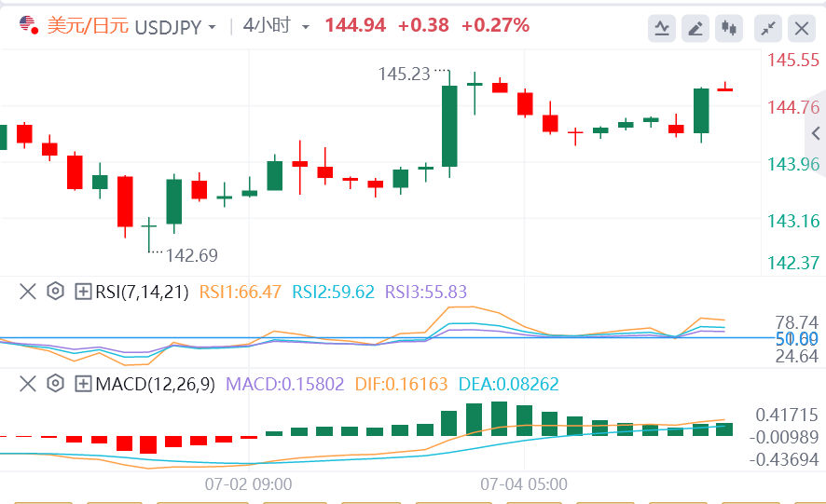The width and height of the screenshot is (826, 504).
Task: Click the 美元/日元 pair name
Action: pos(88,26)
